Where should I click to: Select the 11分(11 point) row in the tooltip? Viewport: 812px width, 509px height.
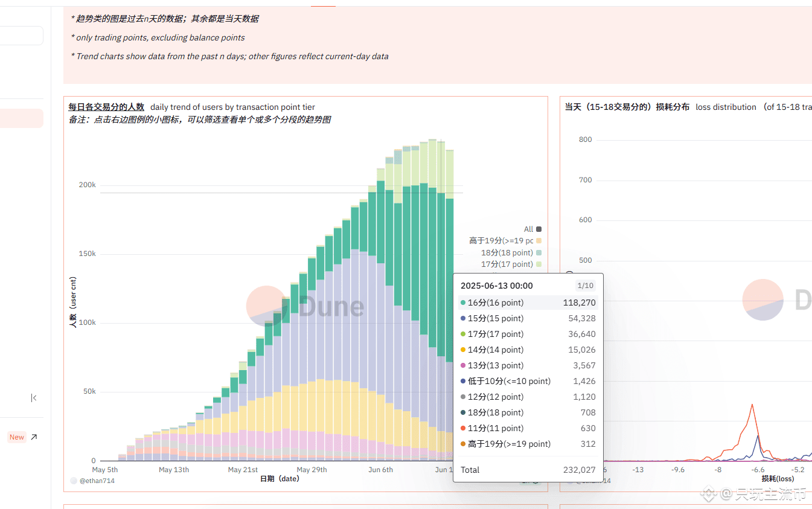click(x=528, y=428)
